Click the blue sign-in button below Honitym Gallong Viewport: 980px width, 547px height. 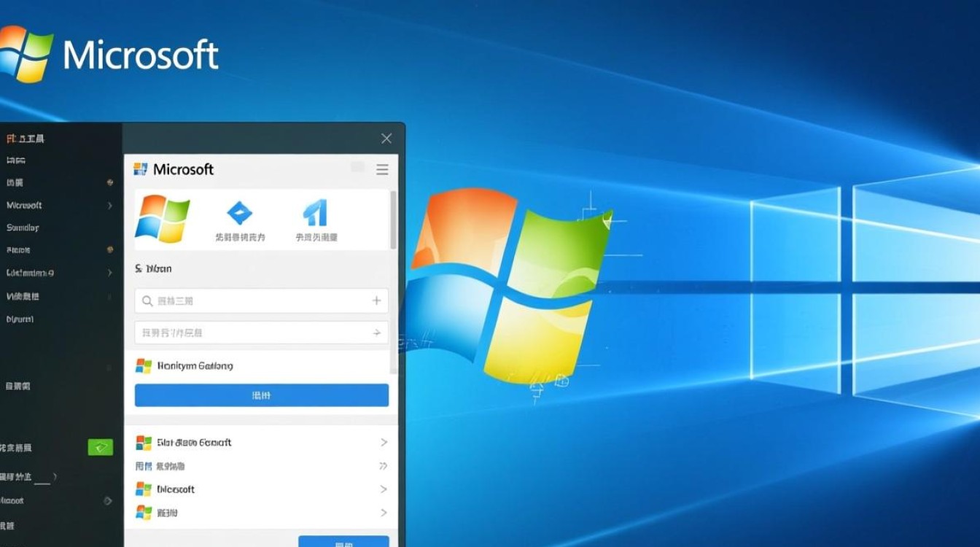click(x=260, y=395)
